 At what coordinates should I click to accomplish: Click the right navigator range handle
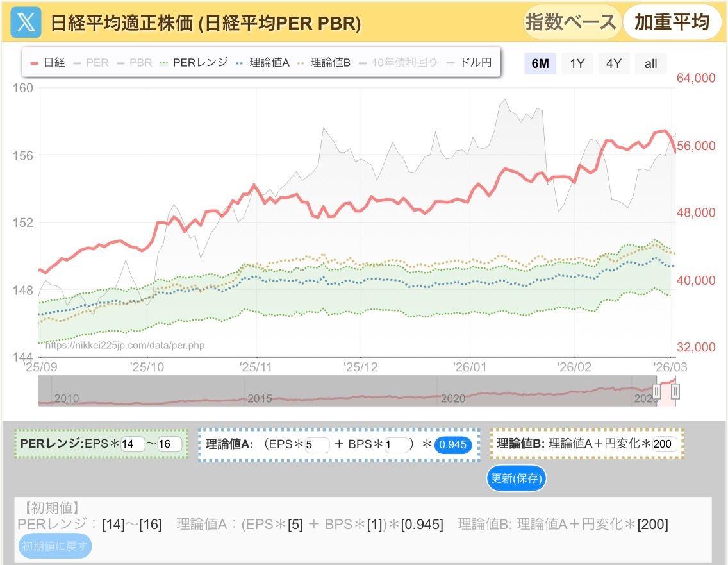[675, 391]
